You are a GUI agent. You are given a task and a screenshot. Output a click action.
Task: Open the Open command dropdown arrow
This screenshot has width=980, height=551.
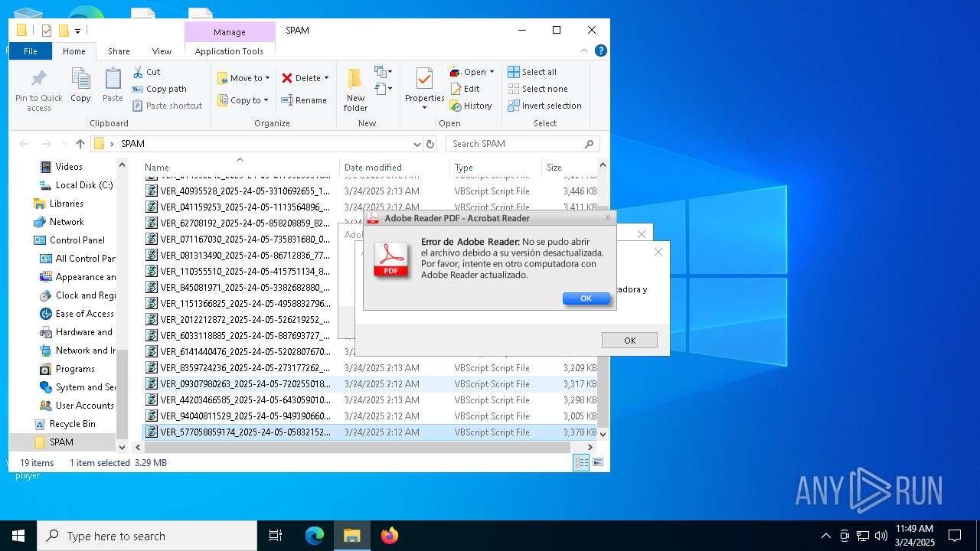[x=492, y=72]
